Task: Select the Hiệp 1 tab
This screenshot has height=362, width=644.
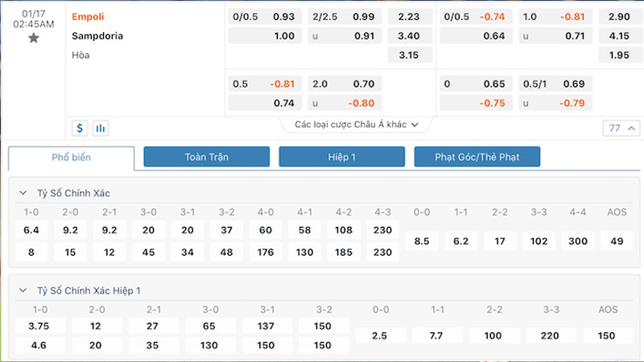Action: coord(341,157)
